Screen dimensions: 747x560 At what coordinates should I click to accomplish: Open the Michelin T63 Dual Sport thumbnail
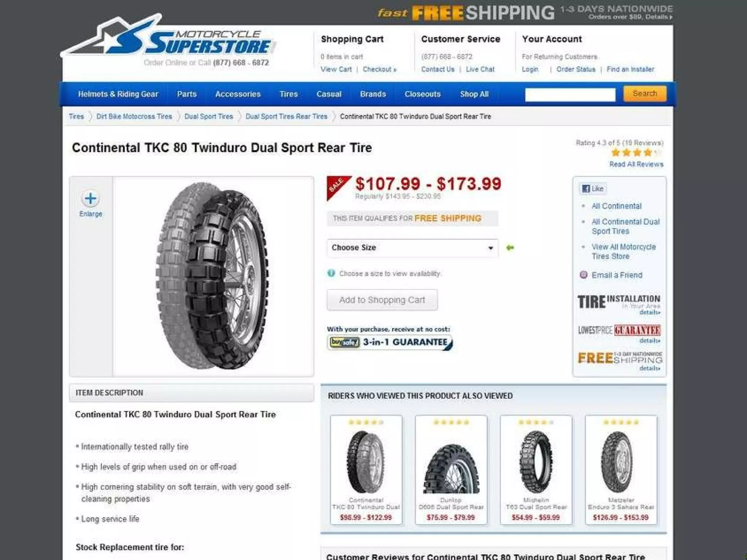[536, 470]
